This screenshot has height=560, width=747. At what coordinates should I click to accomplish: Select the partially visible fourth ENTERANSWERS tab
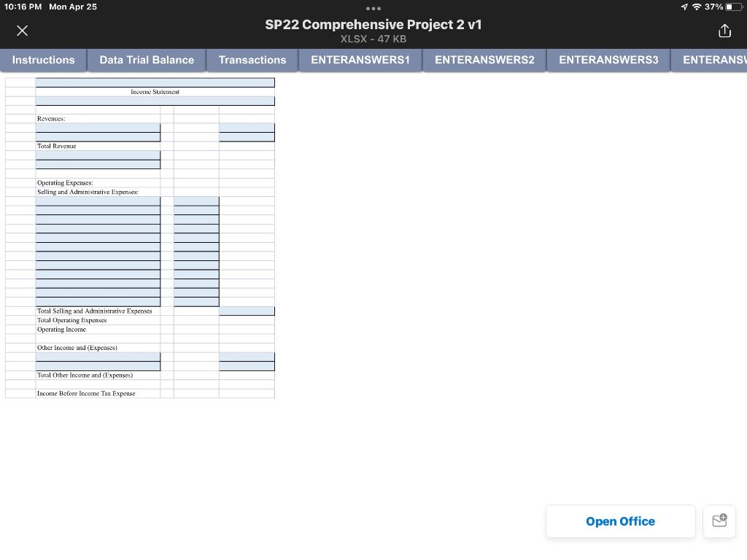tap(709, 60)
